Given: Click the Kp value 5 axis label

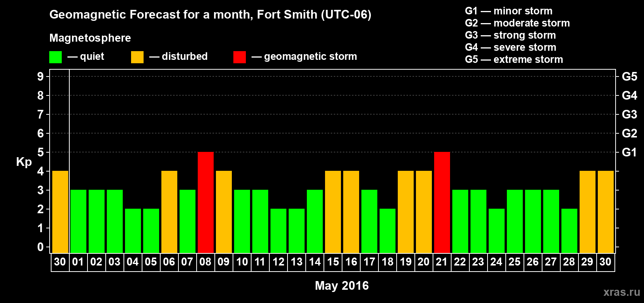Looking at the screenshot, I should (41, 152).
